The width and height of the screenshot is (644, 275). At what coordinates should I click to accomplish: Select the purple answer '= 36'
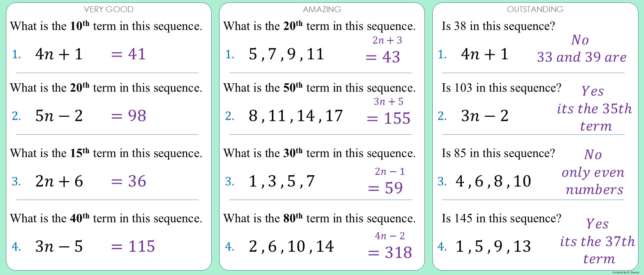pyautogui.click(x=128, y=181)
